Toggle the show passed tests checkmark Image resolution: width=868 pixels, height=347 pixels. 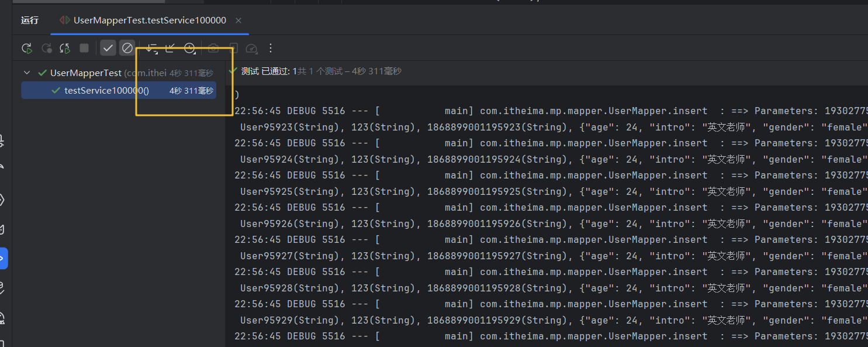[x=108, y=48]
